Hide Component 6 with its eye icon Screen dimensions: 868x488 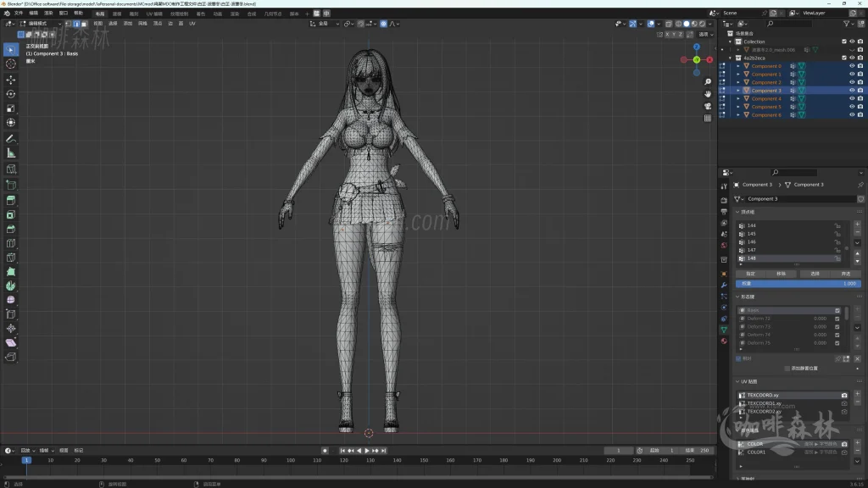[x=852, y=115]
